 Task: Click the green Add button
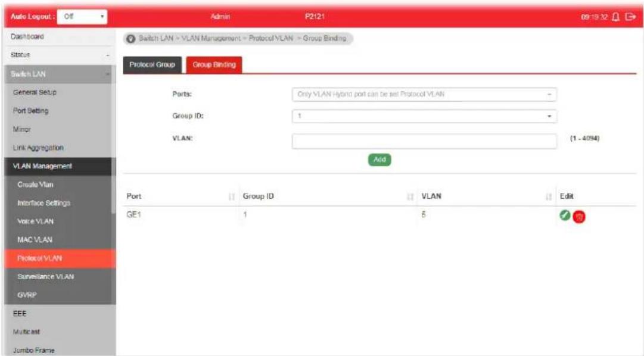coord(379,160)
